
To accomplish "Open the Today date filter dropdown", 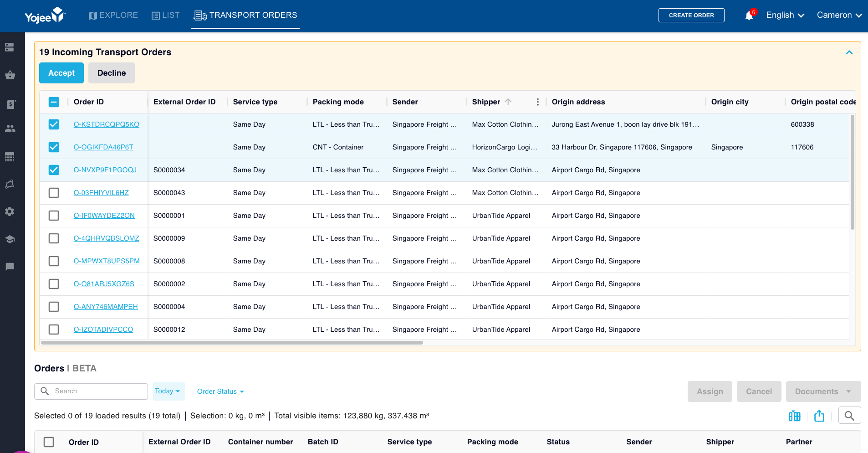I will 168,391.
